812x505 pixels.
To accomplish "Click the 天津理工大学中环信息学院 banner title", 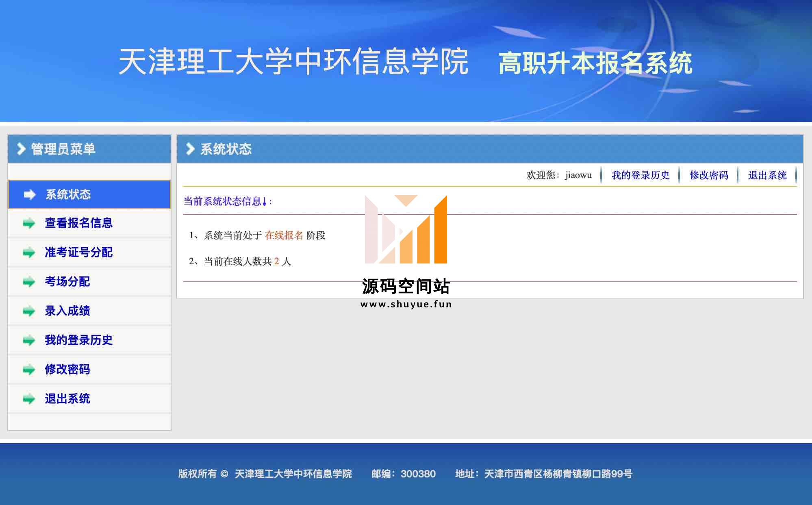I will (293, 61).
